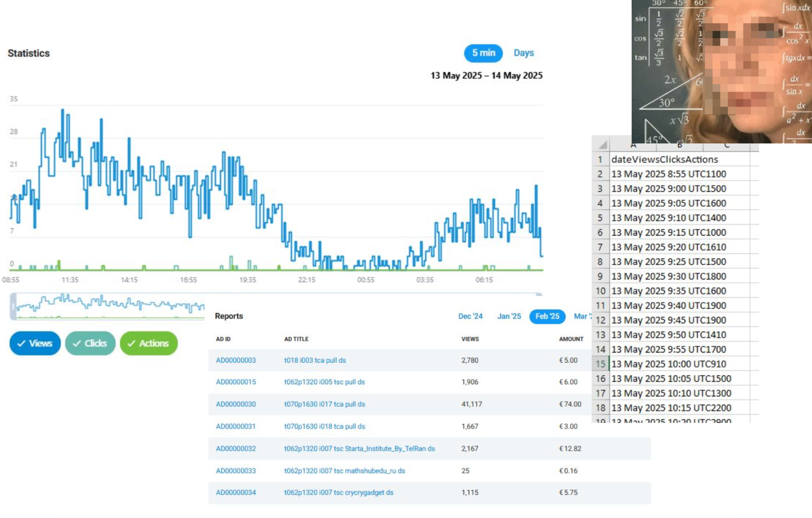Toggle the Clicks series button
The height and width of the screenshot is (518, 812).
[x=90, y=343]
